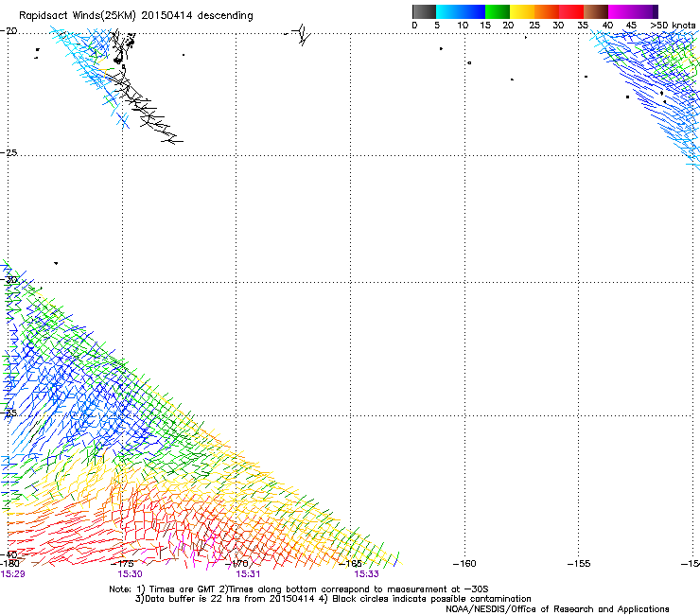Click the '-170' longitude axis label

tap(236, 564)
